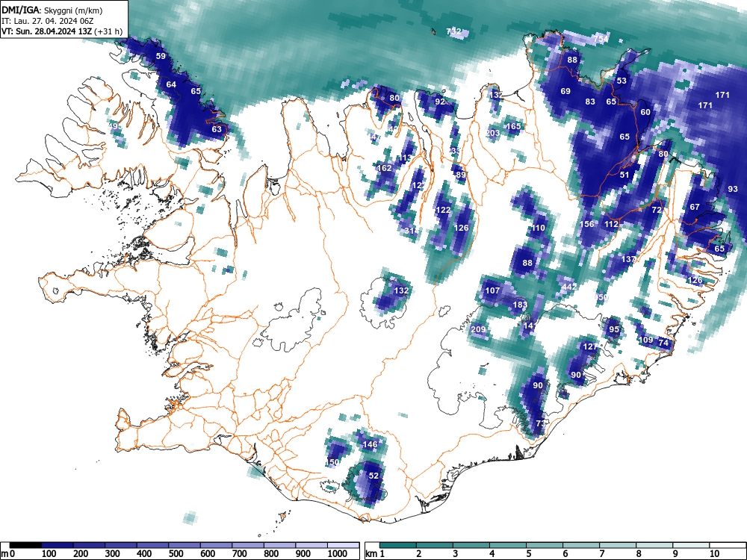Click the '52' value in the south
The image size is (747, 560).
pyautogui.click(x=373, y=475)
